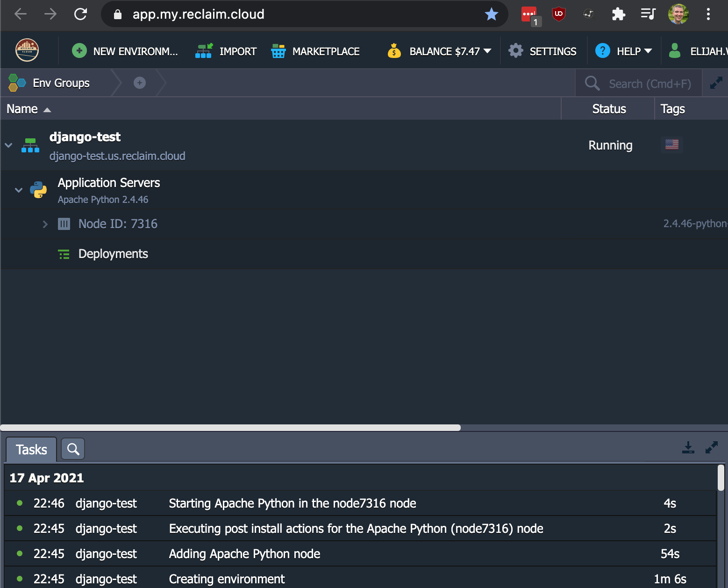The height and width of the screenshot is (588, 728).
Task: Click the 1m 6s duration value
Action: [x=670, y=579]
